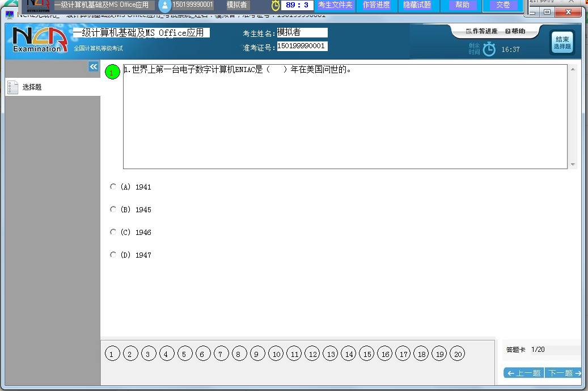Click the timer clock icon in top toolbar
The image size is (588, 391).
pyautogui.click(x=276, y=5)
